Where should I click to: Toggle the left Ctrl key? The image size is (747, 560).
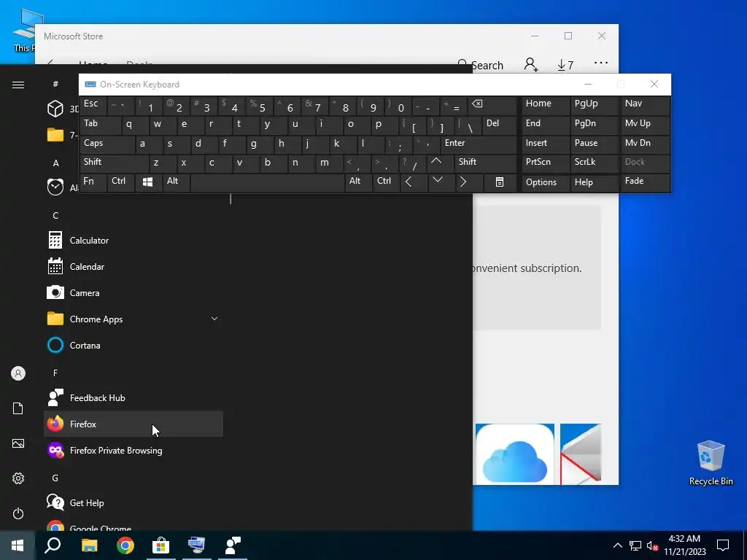pos(121,182)
